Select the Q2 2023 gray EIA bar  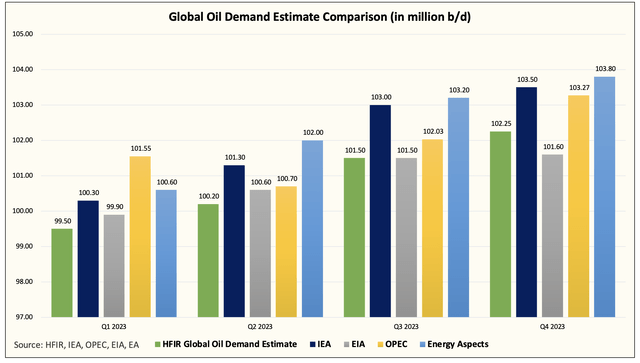point(260,254)
